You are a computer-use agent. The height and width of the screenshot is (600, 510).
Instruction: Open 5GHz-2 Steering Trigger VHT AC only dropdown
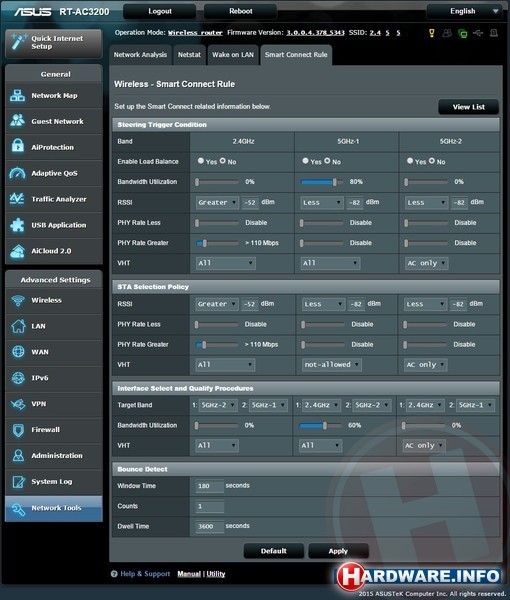click(x=426, y=263)
